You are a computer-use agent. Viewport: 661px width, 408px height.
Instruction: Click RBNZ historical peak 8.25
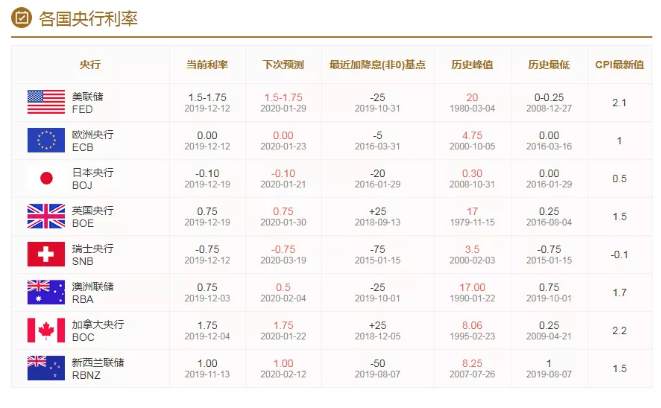[472, 363]
